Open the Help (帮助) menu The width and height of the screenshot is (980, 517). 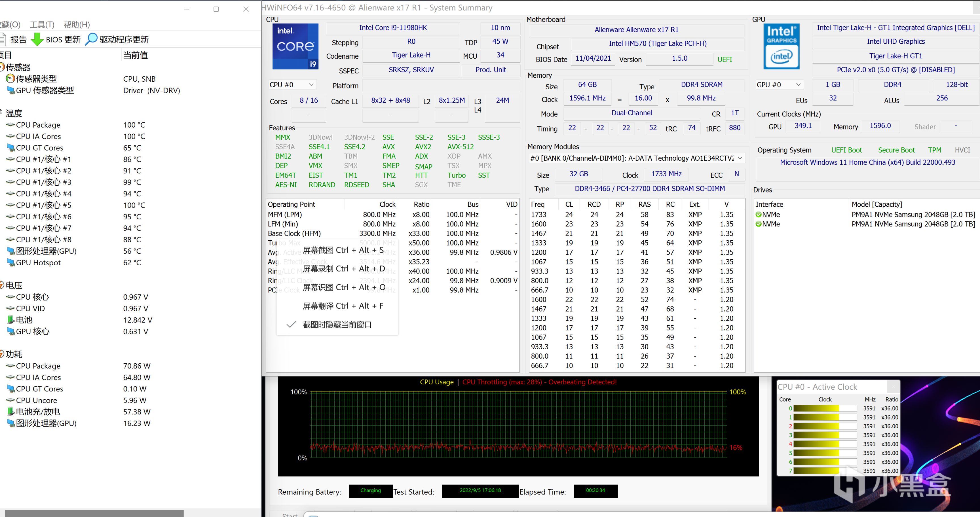click(77, 25)
